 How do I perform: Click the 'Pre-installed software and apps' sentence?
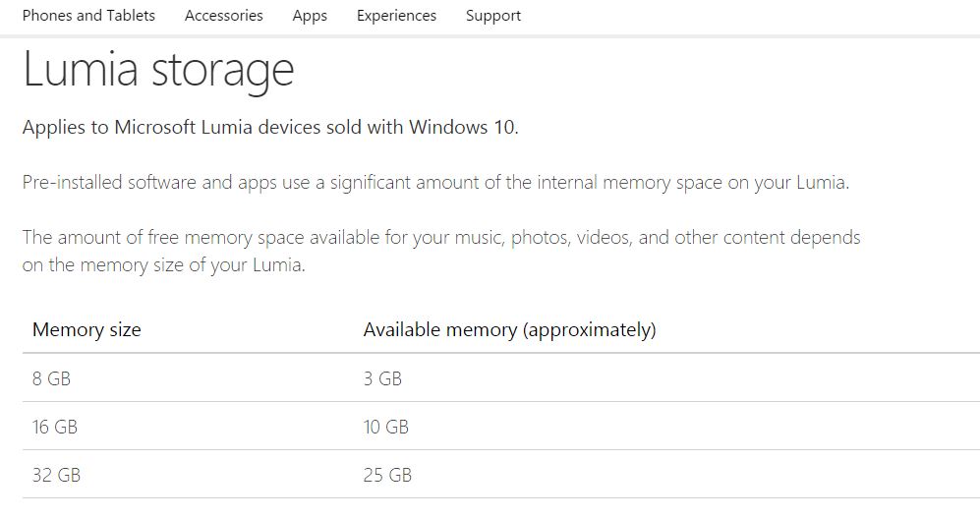coord(435,183)
